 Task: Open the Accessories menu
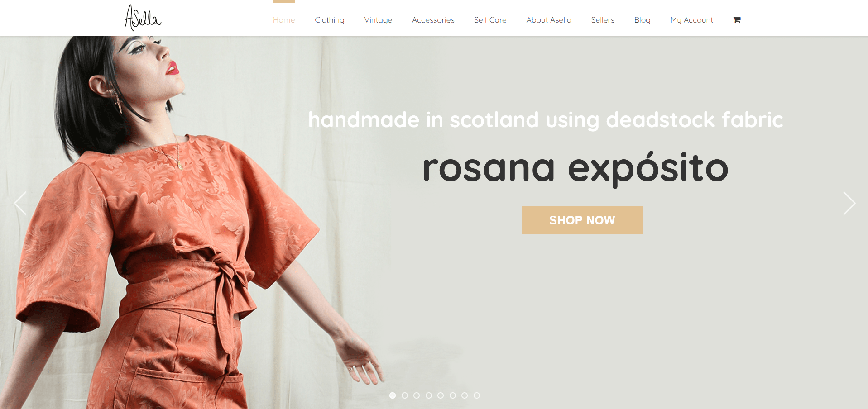point(433,20)
